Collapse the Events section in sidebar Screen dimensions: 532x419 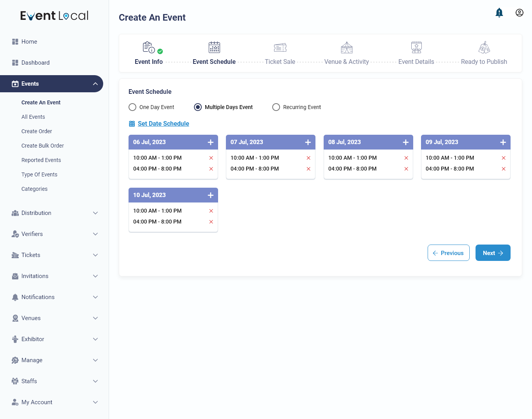(95, 84)
